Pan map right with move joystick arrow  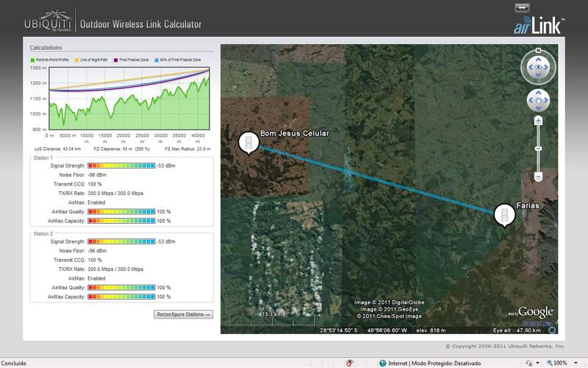click(546, 101)
